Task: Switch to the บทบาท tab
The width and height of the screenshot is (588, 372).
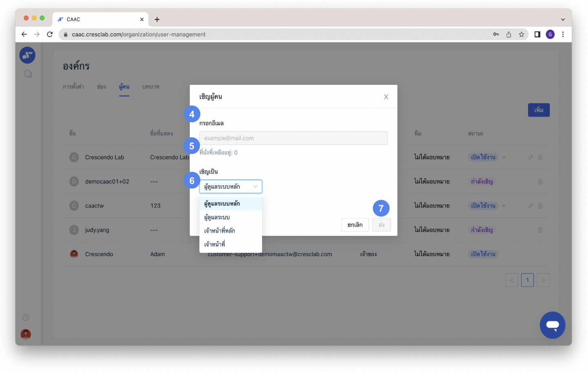Action: tap(150, 87)
